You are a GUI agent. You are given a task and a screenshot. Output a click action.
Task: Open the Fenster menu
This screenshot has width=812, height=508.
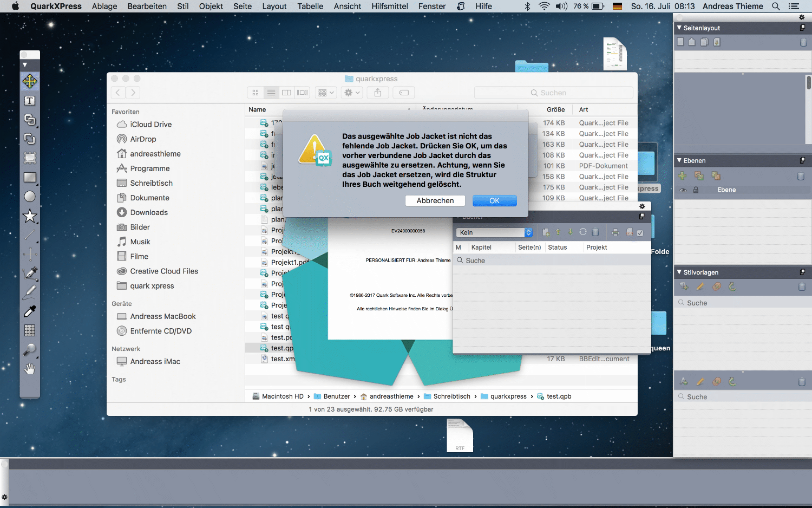tap(432, 6)
